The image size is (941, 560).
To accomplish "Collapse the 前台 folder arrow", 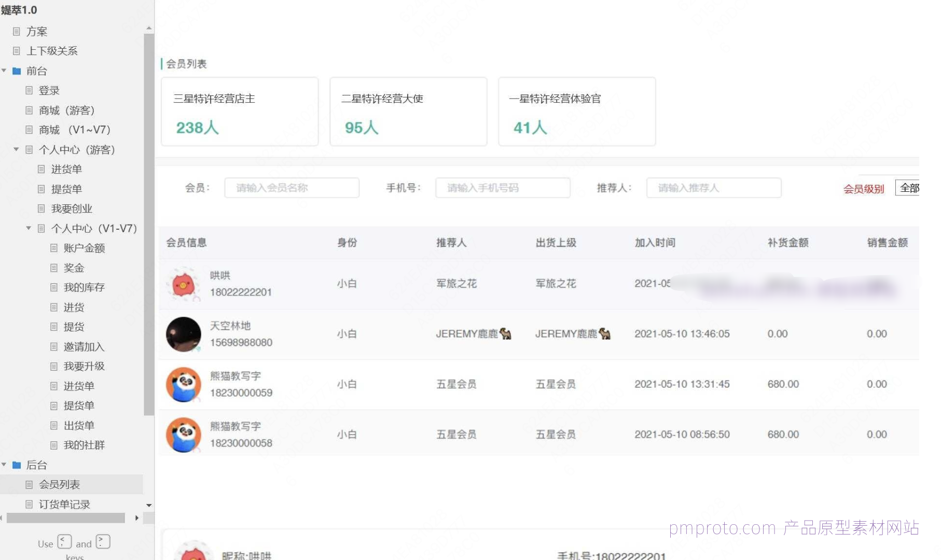I will (x=4, y=71).
